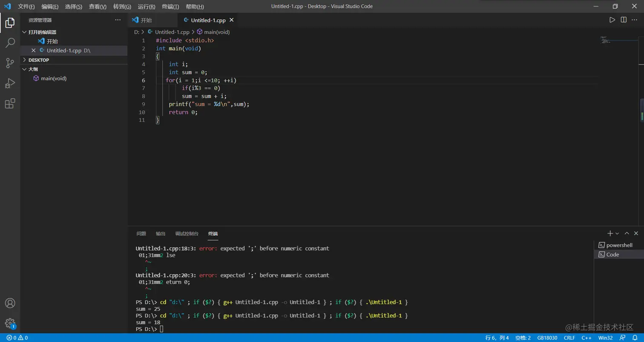This screenshot has width=644, height=342.
Task: Open the Search view in activity bar
Action: pos(10,43)
